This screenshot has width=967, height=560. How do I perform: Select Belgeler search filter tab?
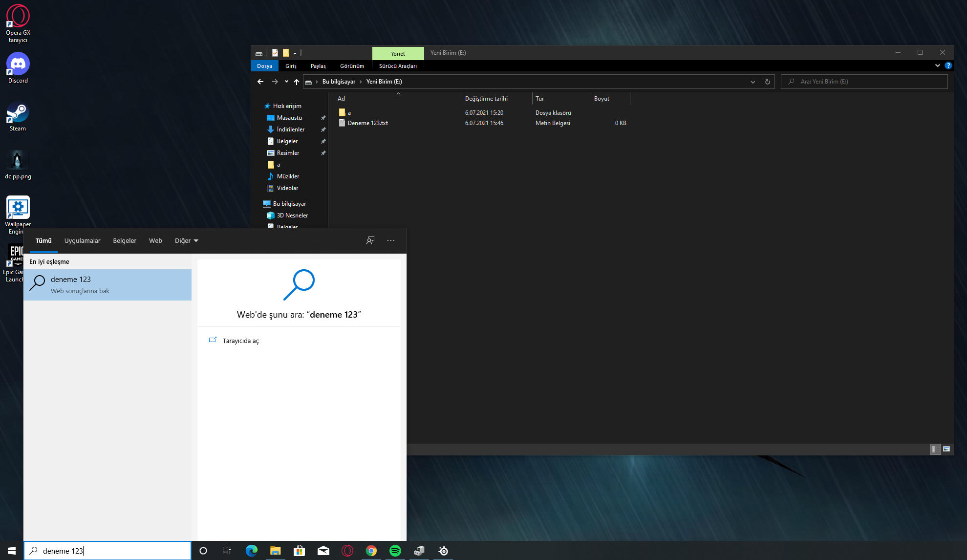coord(125,240)
